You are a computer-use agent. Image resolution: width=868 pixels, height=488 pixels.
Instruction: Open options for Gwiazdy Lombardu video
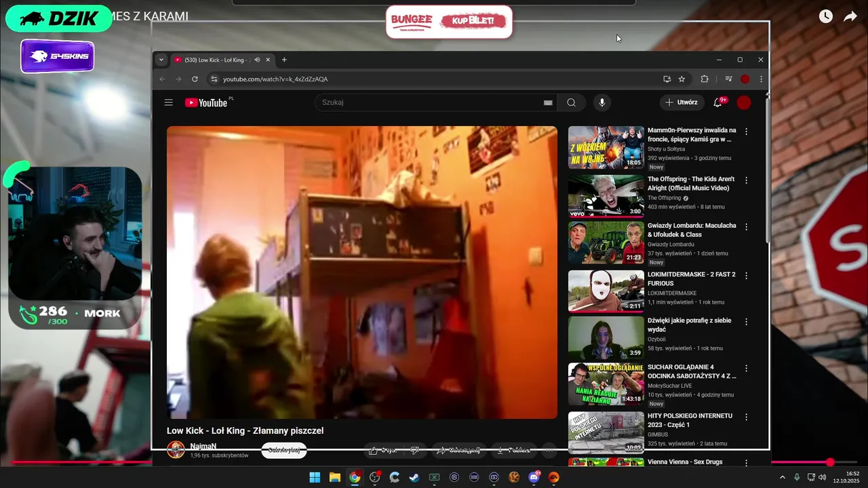(747, 227)
